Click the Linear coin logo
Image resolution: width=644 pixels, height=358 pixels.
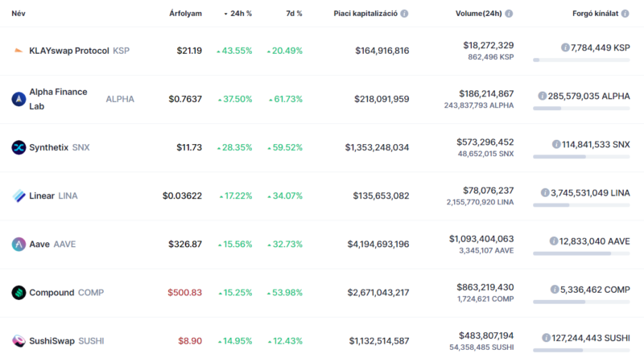[19, 195]
